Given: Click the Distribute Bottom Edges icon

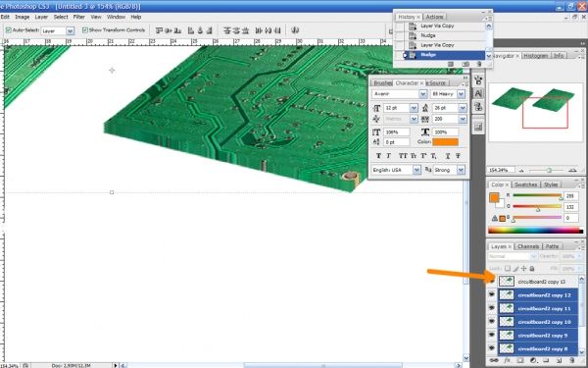Looking at the screenshot, I should 246,30.
